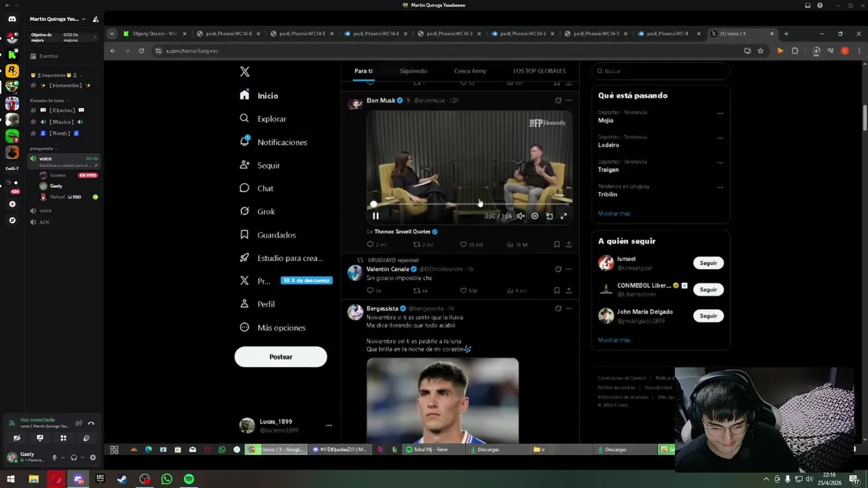Viewport: 868px width, 488px height.
Task: Pause the Elon Musk video
Action: pyautogui.click(x=375, y=216)
